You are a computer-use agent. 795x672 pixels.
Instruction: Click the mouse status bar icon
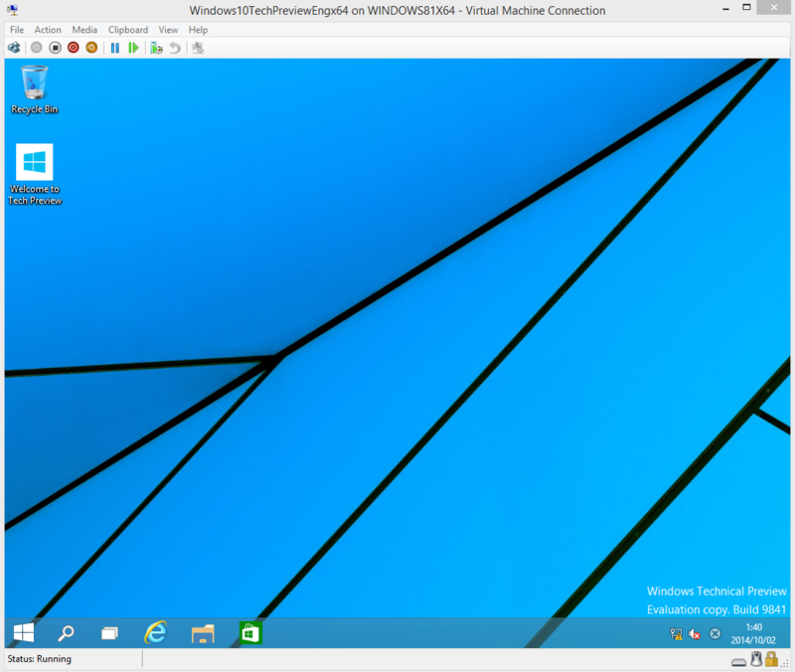click(x=756, y=659)
